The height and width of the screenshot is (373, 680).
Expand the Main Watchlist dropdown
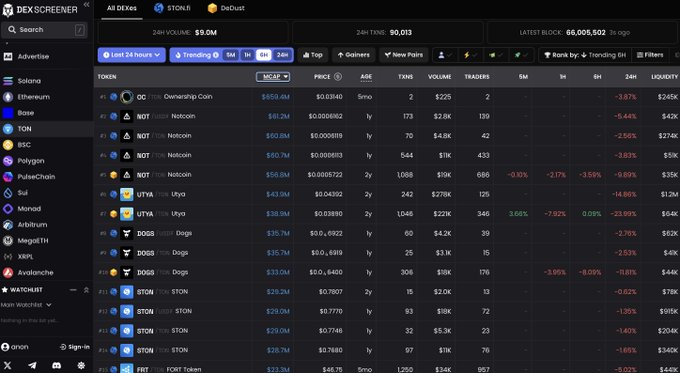tap(26, 305)
